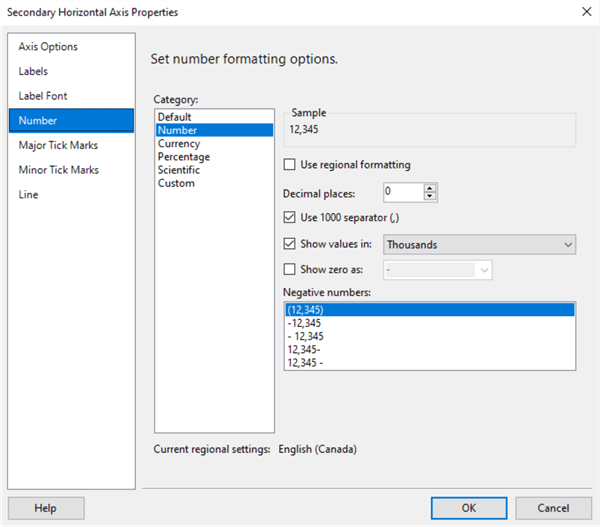This screenshot has height=527, width=600.
Task: Choose Currency in the Category list
Action: (x=179, y=143)
